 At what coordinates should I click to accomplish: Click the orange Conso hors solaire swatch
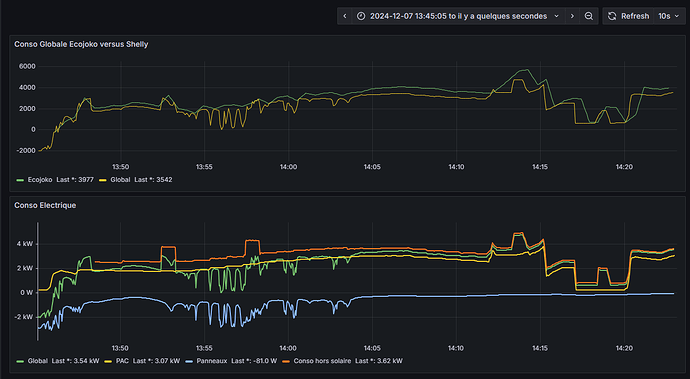286,361
